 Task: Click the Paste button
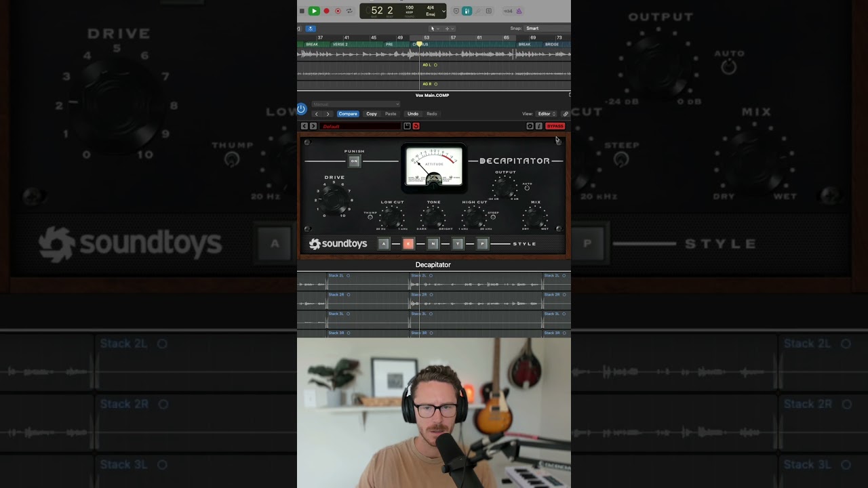tap(391, 114)
